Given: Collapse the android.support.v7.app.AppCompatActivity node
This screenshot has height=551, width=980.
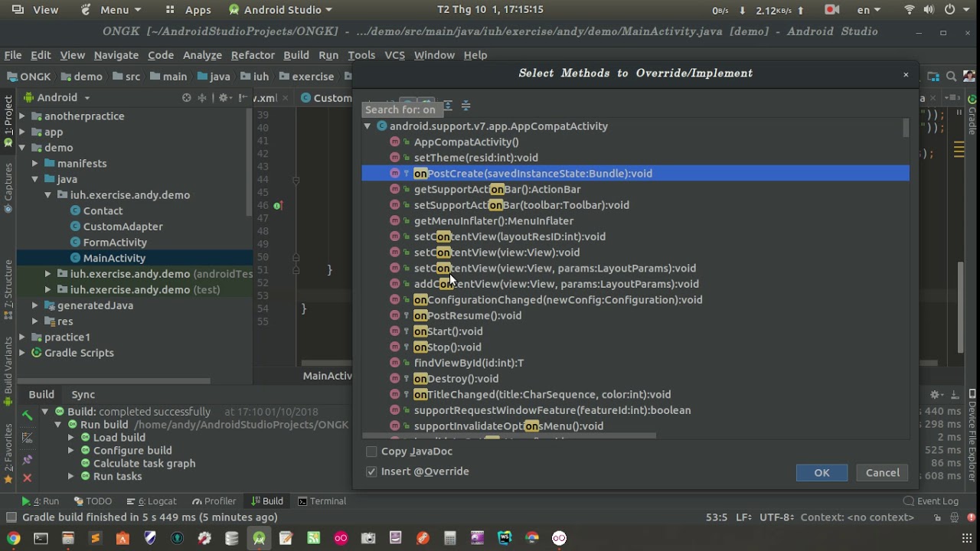Looking at the screenshot, I should tap(367, 126).
